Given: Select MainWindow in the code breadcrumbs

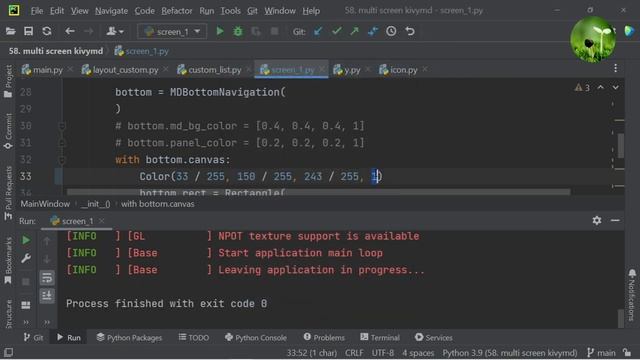Looking at the screenshot, I should (45, 204).
